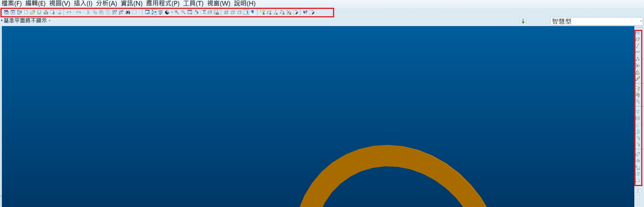Create datum points from right toolbar
This screenshot has width=644, height=207.
click(638, 59)
